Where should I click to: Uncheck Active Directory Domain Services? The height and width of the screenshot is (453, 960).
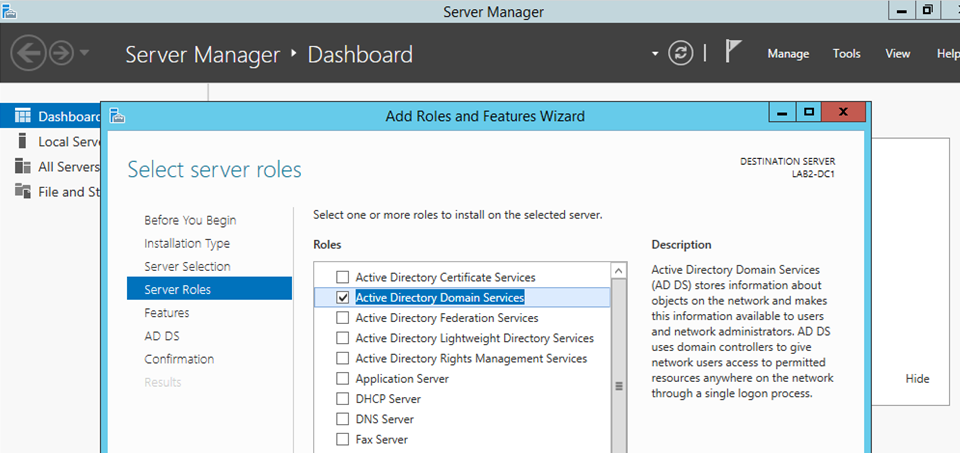point(343,298)
